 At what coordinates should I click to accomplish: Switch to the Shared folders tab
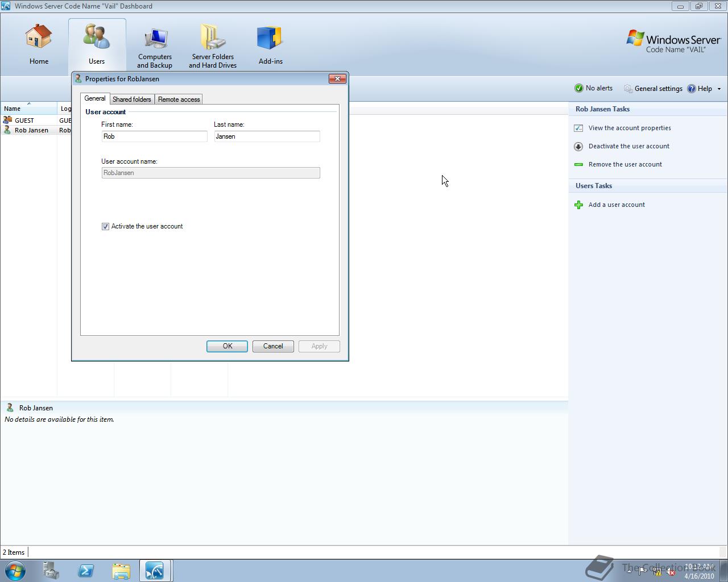(x=132, y=99)
